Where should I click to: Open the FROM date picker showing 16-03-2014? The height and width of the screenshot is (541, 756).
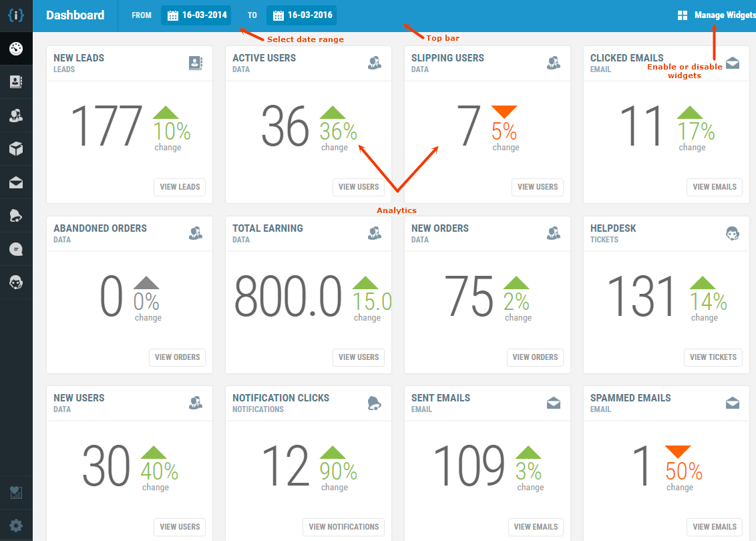click(196, 15)
